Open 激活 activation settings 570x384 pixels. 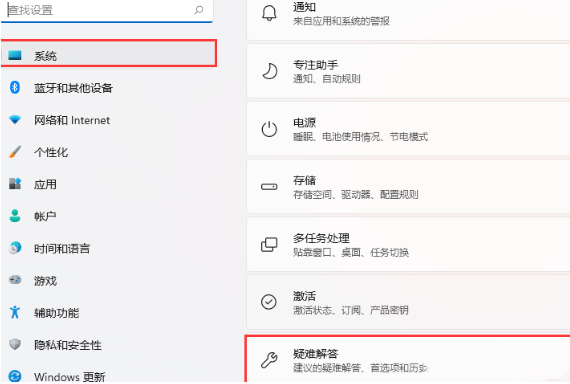coord(408,302)
